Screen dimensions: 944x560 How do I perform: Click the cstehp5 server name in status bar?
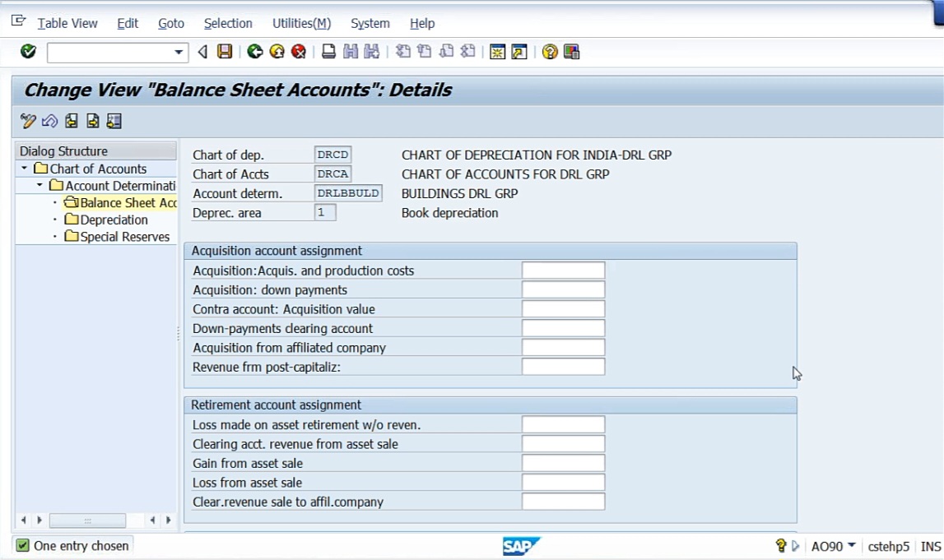888,546
